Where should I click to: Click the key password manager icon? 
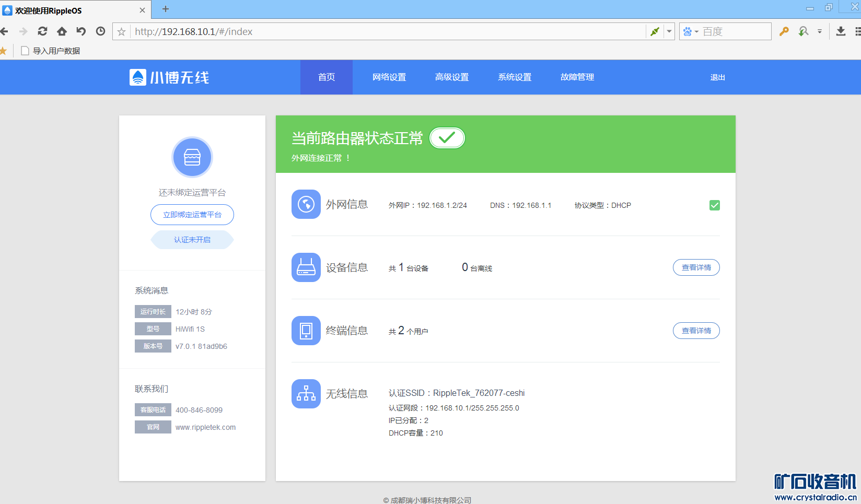(x=784, y=31)
